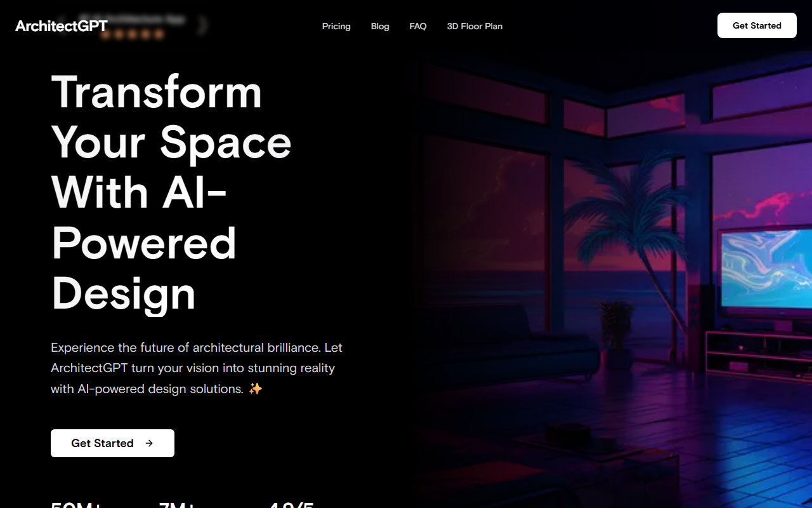Click the ArchitectGPT logo
Screen dimensions: 812x508
(x=62, y=26)
